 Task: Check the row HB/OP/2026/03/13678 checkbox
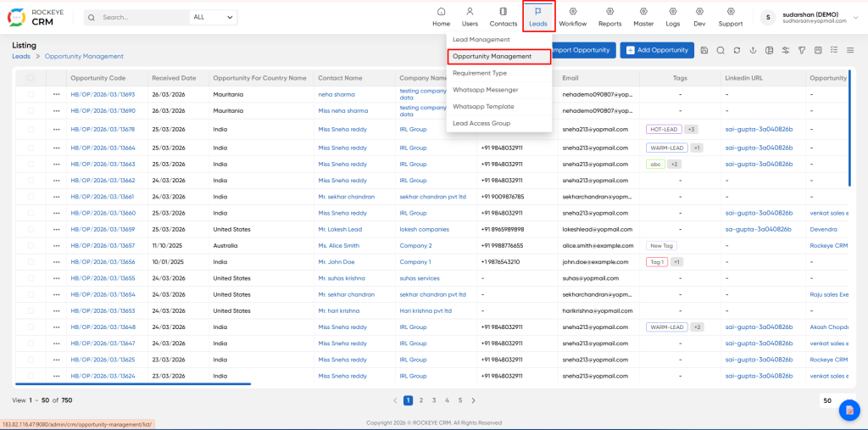(31, 129)
